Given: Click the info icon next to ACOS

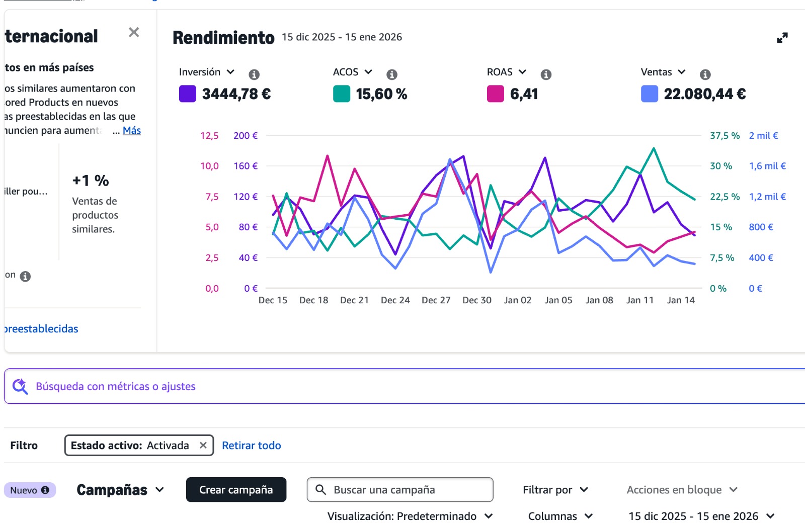Looking at the screenshot, I should (392, 74).
